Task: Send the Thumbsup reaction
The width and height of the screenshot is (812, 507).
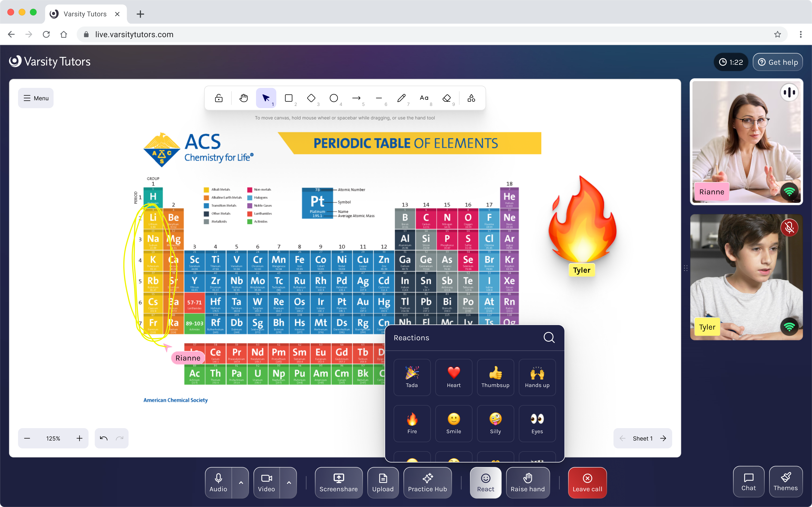Action: (495, 377)
